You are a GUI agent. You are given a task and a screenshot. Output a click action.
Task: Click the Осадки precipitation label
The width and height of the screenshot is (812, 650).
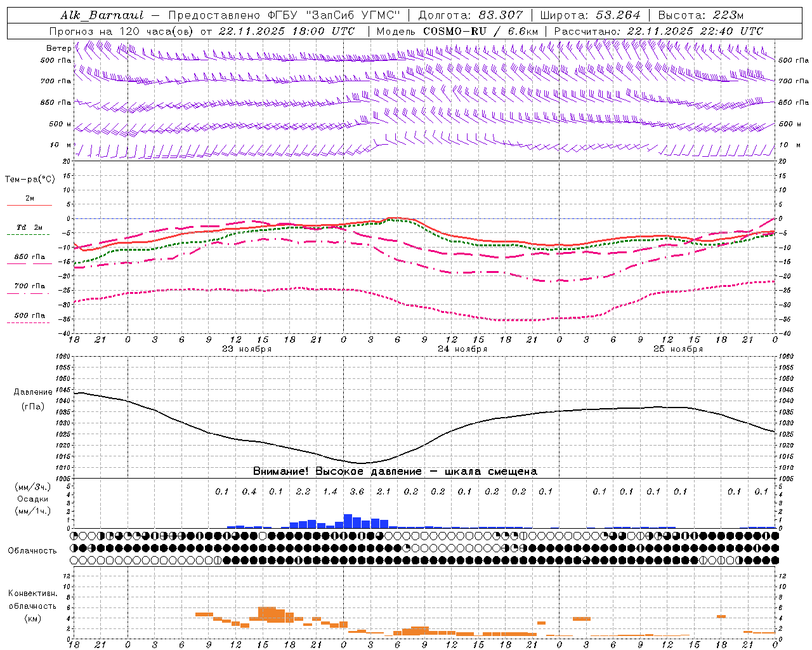[32, 499]
